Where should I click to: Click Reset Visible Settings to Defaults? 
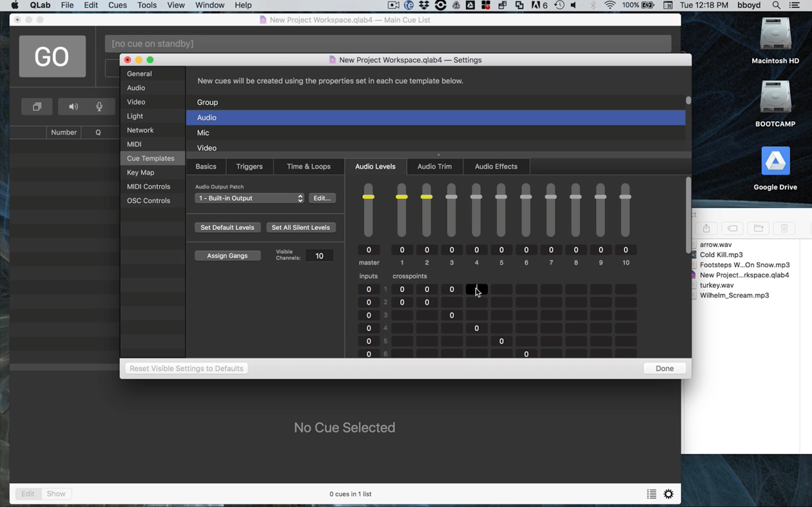click(x=186, y=368)
